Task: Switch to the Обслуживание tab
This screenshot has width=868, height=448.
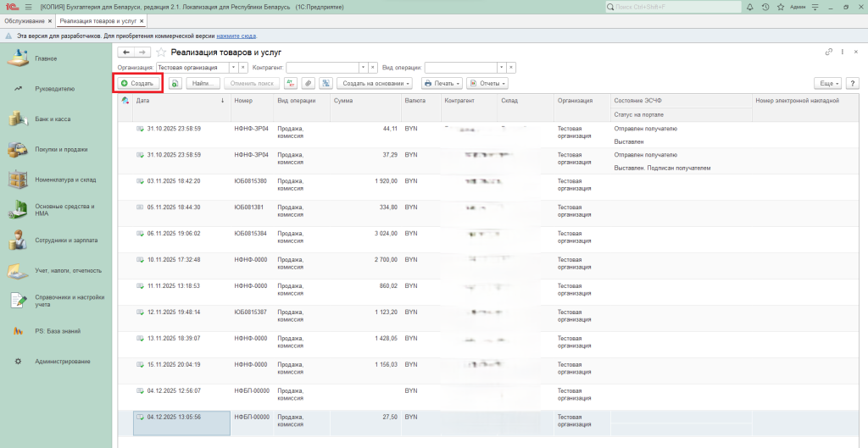Action: [x=25, y=19]
